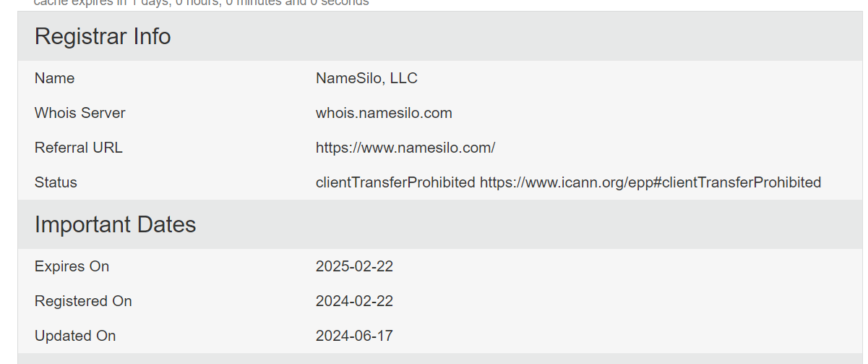
Task: Select the 2024-06-17 updated date
Action: click(x=354, y=336)
